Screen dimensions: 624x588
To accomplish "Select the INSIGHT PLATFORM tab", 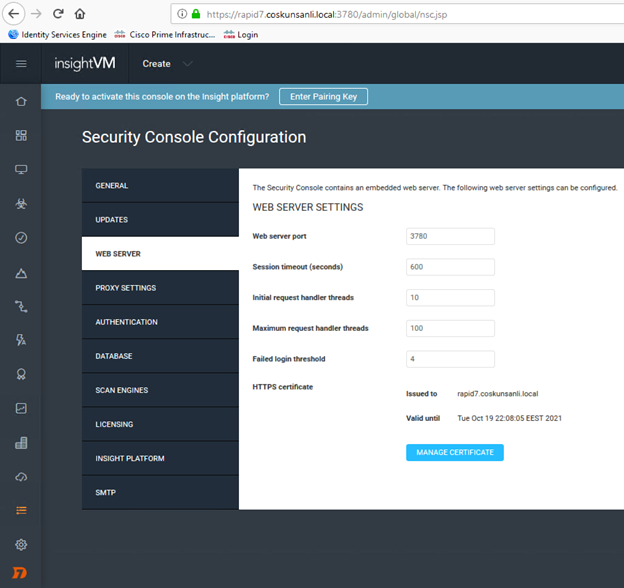I will point(160,458).
